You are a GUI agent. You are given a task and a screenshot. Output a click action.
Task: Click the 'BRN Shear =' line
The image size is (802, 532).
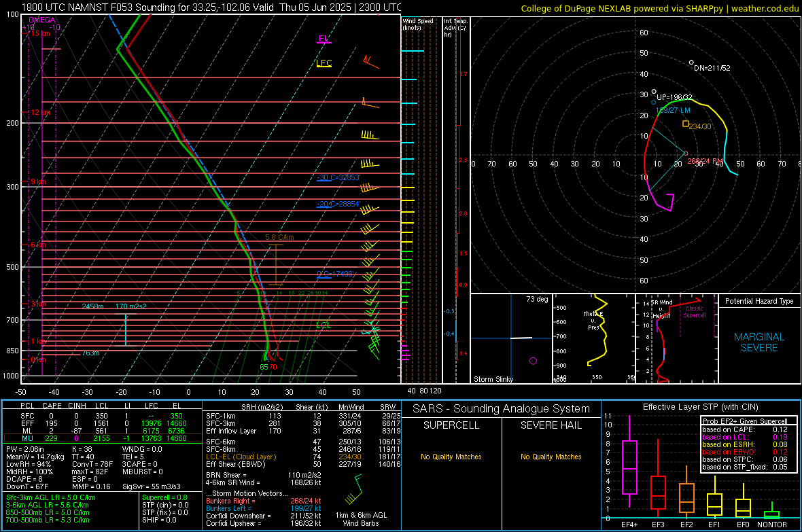click(x=263, y=475)
